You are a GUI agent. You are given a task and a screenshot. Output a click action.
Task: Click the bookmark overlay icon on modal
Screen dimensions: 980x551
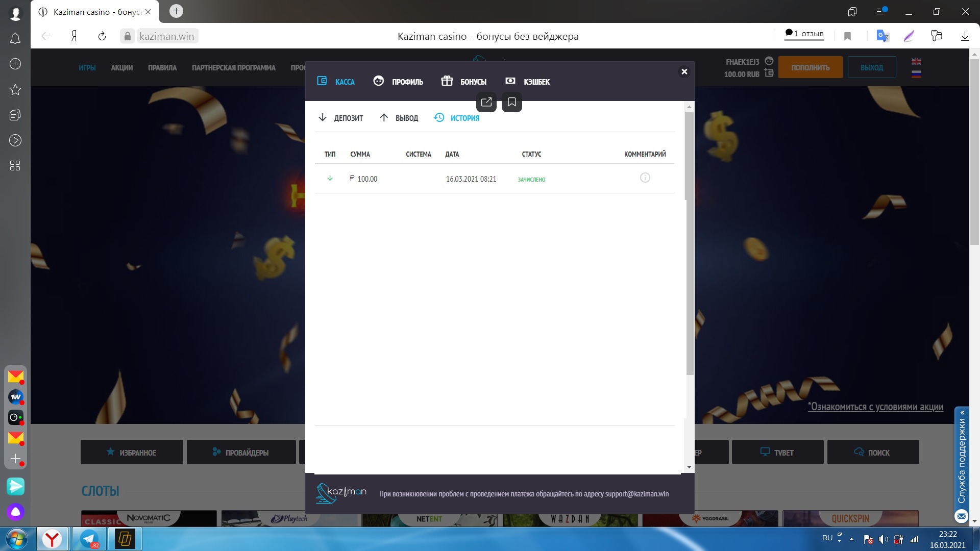click(x=512, y=102)
